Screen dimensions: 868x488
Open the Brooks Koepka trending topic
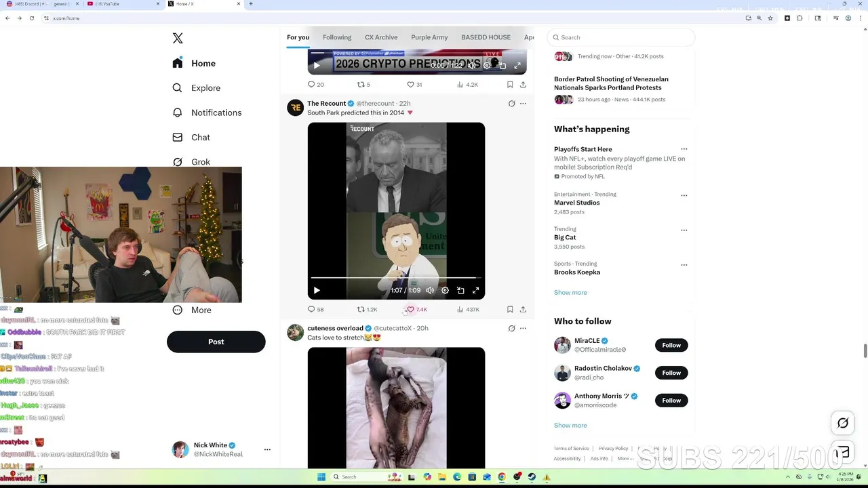click(577, 272)
